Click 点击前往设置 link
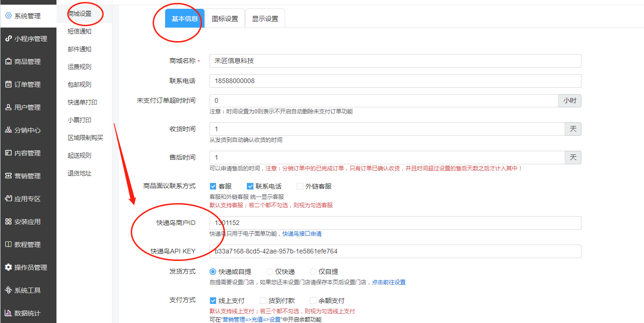The image size is (644, 323). [389, 282]
